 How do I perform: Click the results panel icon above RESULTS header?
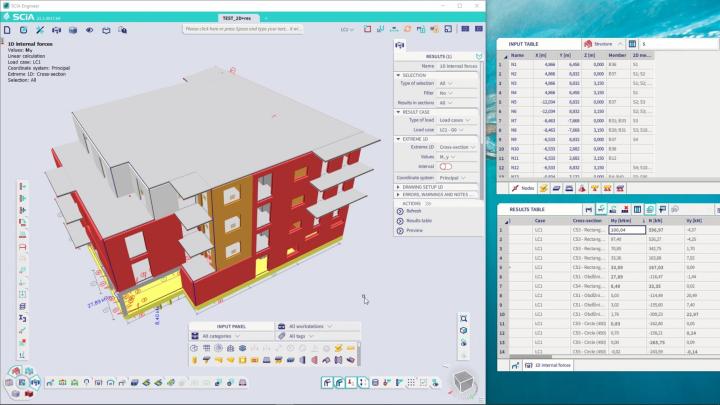point(399,45)
